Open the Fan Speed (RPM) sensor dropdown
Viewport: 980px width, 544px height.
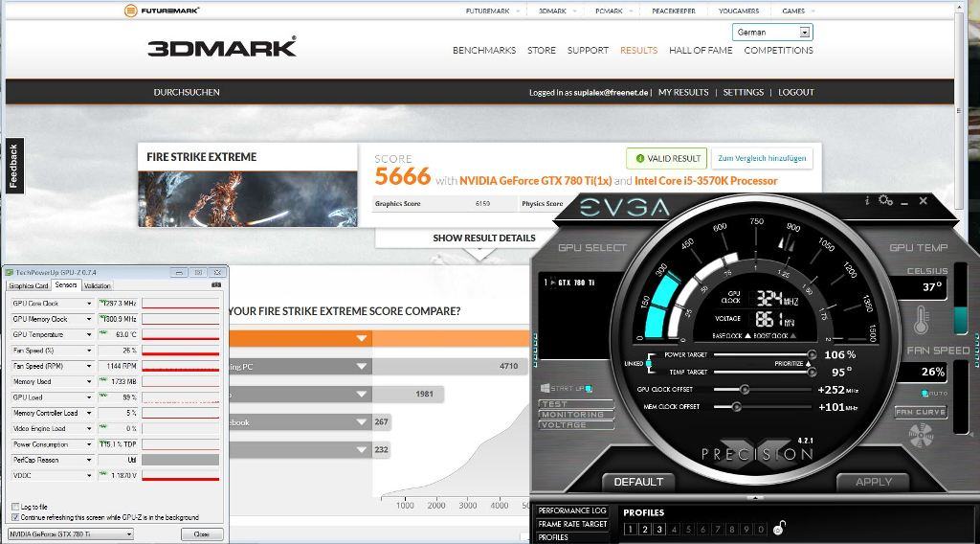(x=89, y=366)
